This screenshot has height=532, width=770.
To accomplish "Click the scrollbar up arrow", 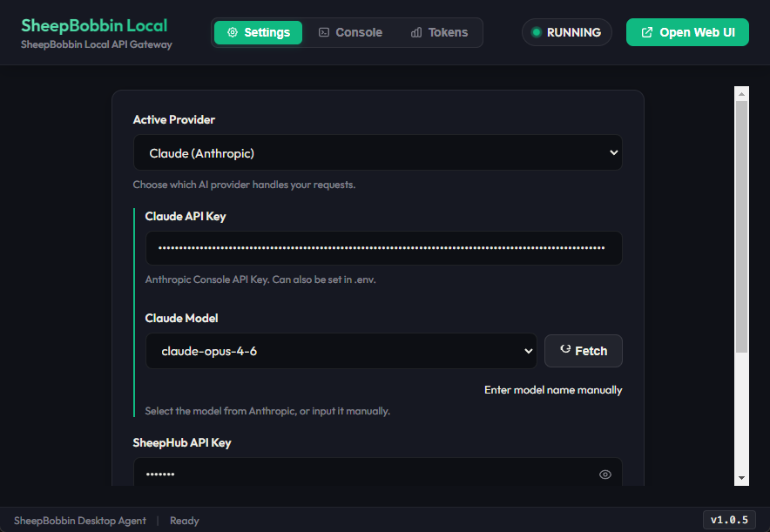I will (741, 94).
